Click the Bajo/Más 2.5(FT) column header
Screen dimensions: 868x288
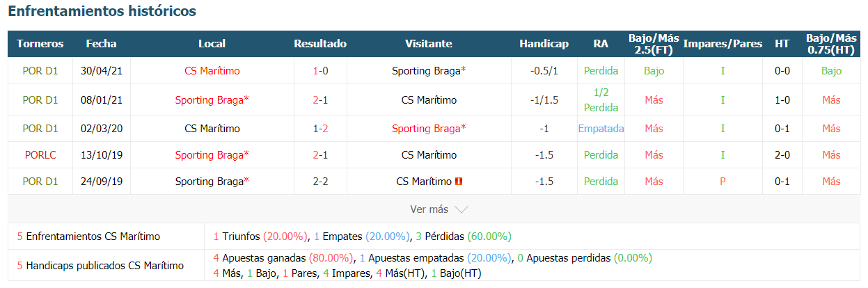click(x=654, y=44)
